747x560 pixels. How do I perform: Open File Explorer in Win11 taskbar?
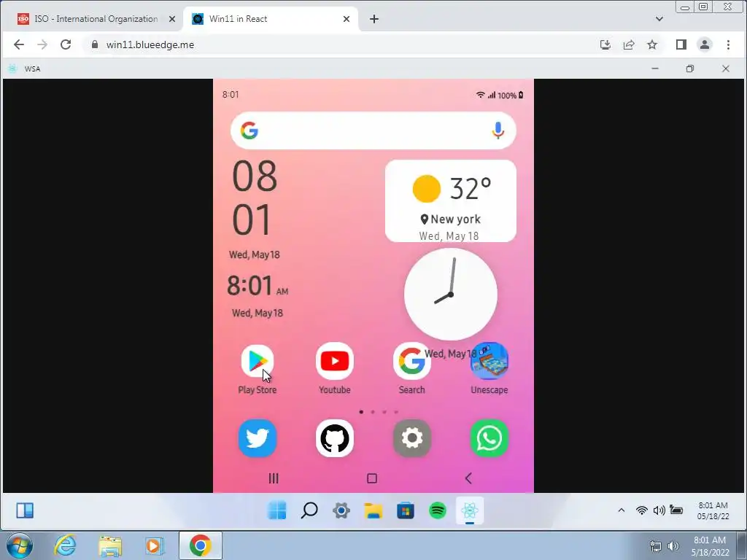coord(373,510)
